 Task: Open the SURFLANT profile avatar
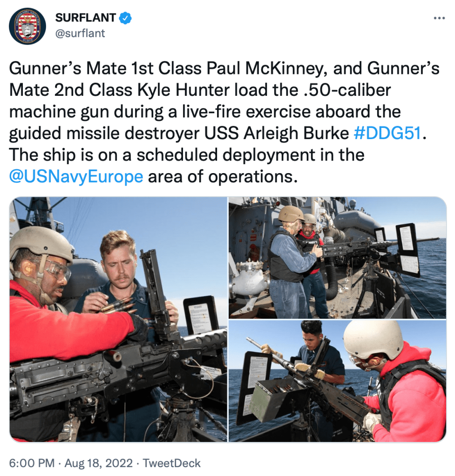point(27,26)
